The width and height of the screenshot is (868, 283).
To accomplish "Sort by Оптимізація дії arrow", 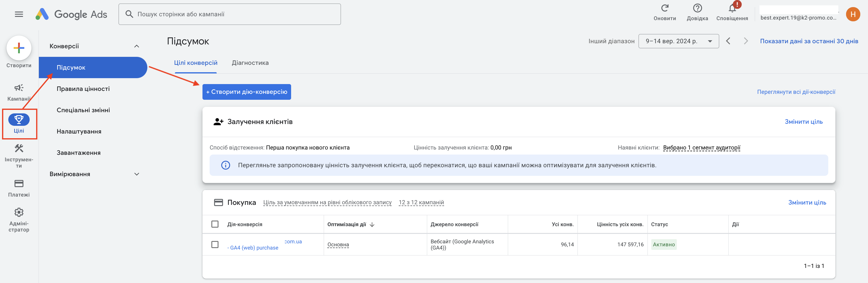I will click(x=372, y=224).
